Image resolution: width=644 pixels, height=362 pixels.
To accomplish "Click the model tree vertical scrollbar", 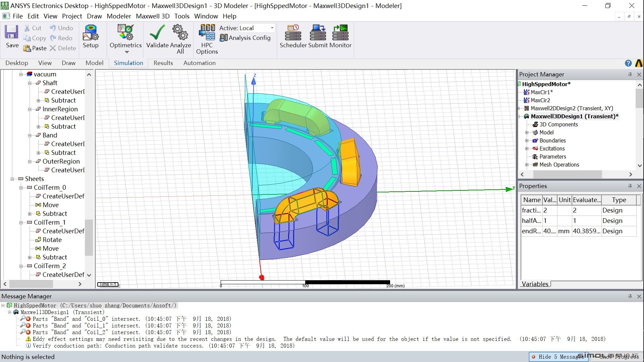I will (89, 237).
